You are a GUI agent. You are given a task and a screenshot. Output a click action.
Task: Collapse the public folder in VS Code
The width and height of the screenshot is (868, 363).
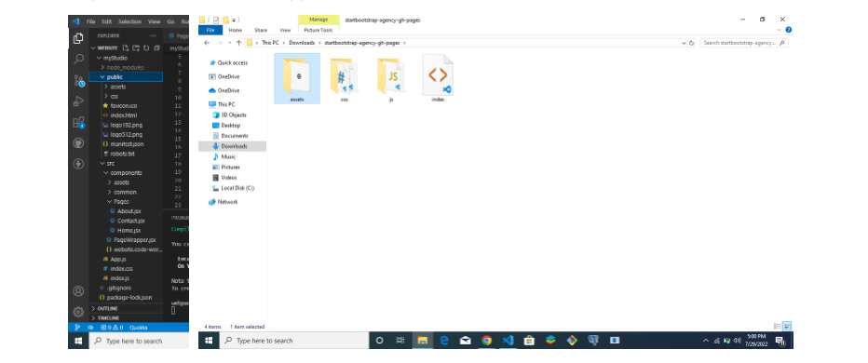tap(126, 77)
